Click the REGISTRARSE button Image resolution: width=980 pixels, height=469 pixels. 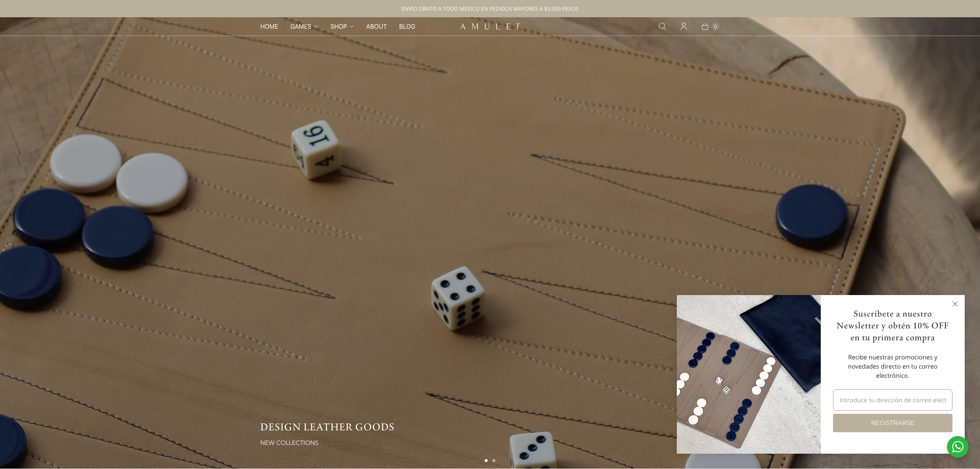(x=893, y=423)
